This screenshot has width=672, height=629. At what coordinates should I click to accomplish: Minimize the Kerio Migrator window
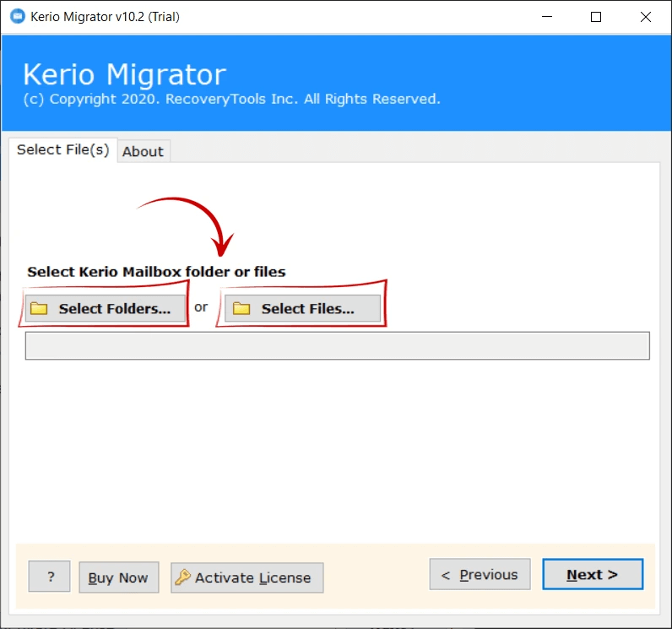click(547, 17)
